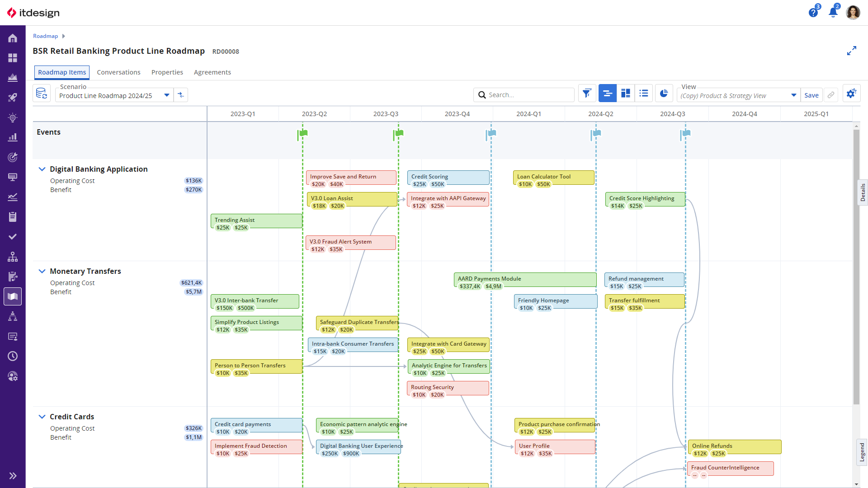Screen dimensions: 868x488
Task: Click the Properties menu tab
Action: coord(167,72)
